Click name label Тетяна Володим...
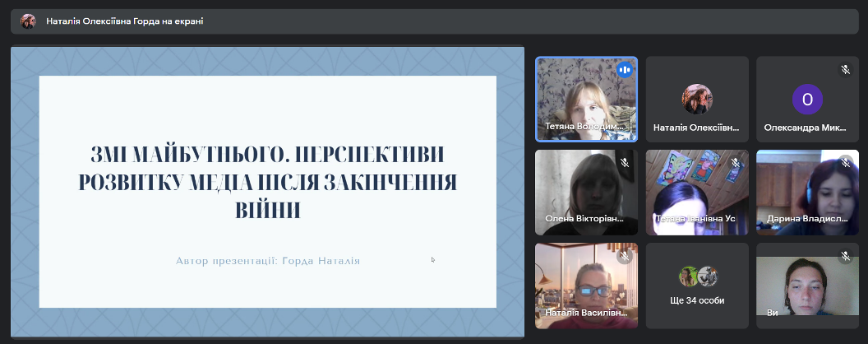868x344 pixels. pos(584,126)
